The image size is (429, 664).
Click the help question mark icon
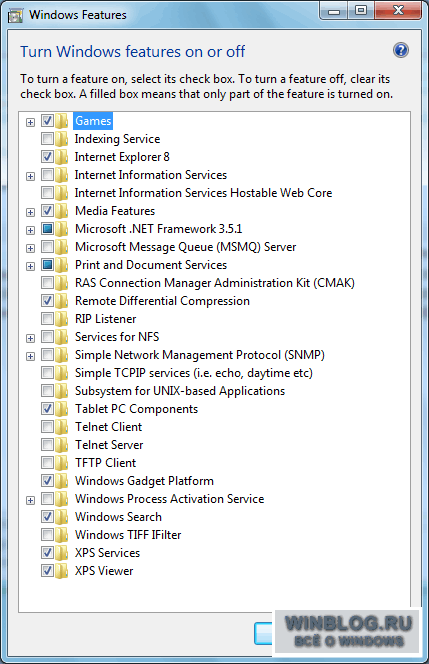click(401, 50)
